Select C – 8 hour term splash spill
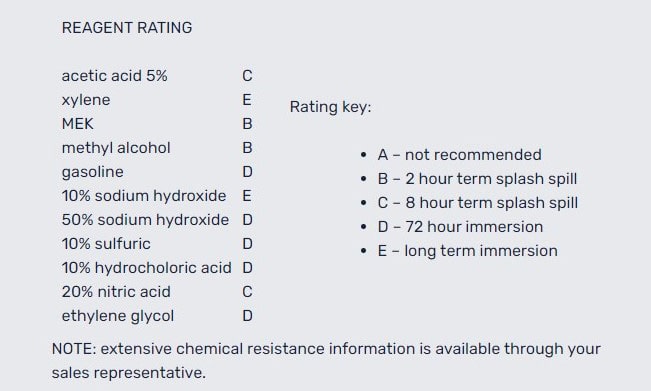Screen dimensions: 651x391 (478, 203)
